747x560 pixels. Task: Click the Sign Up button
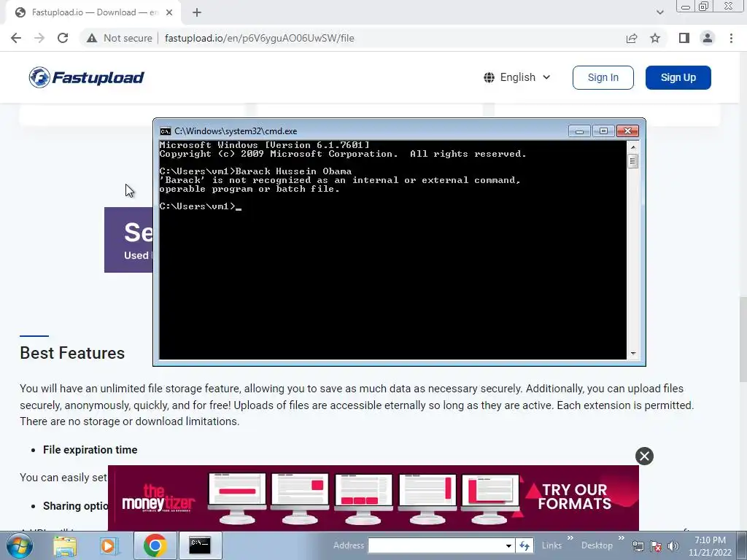coord(678,77)
